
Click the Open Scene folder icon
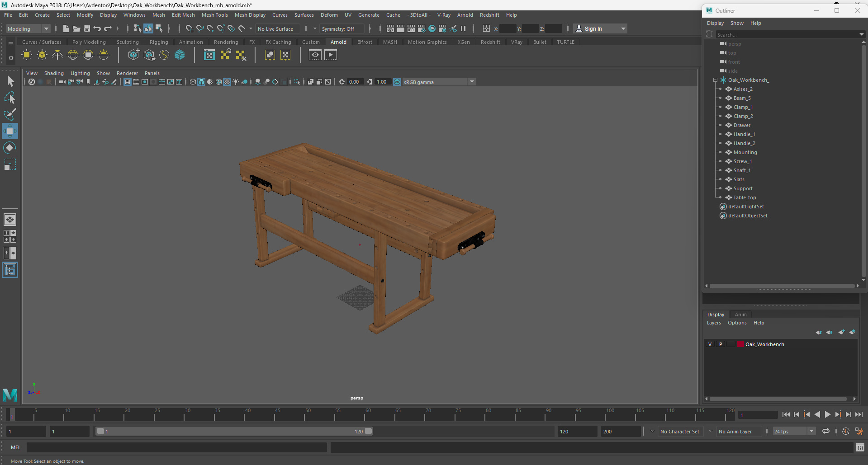pos(76,28)
